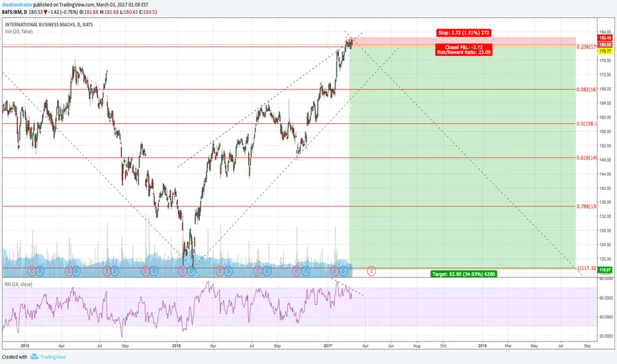This screenshot has width=617, height=364.
Task: Click the green Target: 62.80 (34.93%) label
Action: pyautogui.click(x=463, y=274)
